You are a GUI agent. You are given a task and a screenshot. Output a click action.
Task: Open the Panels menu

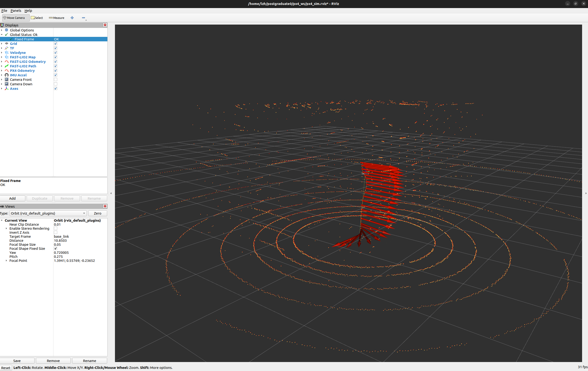(16, 10)
